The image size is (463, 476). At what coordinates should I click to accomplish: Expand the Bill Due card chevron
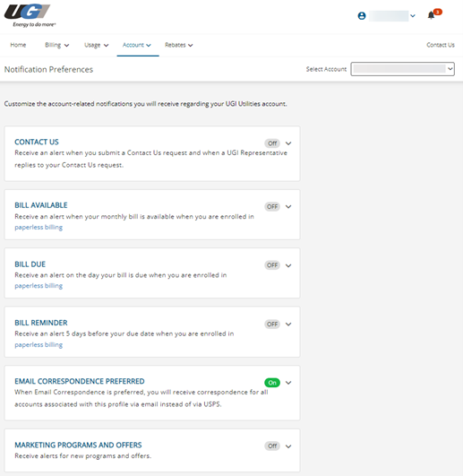coord(288,265)
